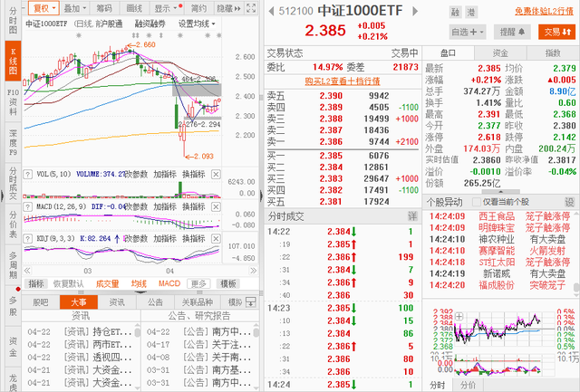This screenshot has width=580, height=392.
Task: Click the 画线 drawing toolbar button
Action: coord(134,8)
